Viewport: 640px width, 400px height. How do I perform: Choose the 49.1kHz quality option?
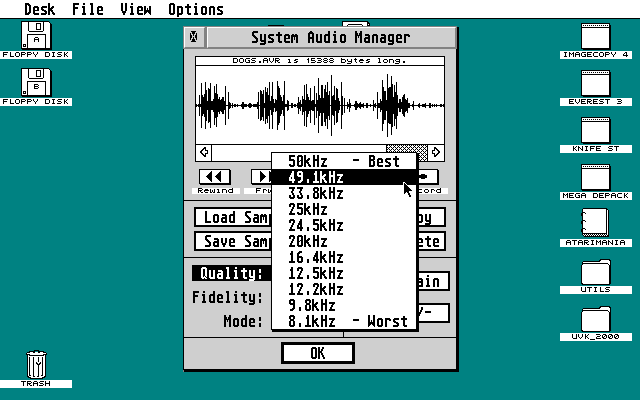coord(344,177)
